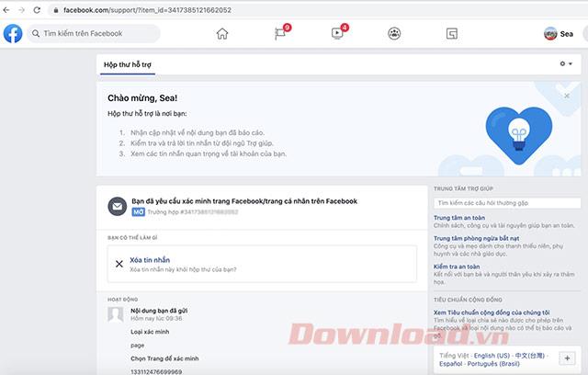
Task: Click the 'Nội dung bạn đã gửi' text
Action: pyautogui.click(x=159, y=311)
